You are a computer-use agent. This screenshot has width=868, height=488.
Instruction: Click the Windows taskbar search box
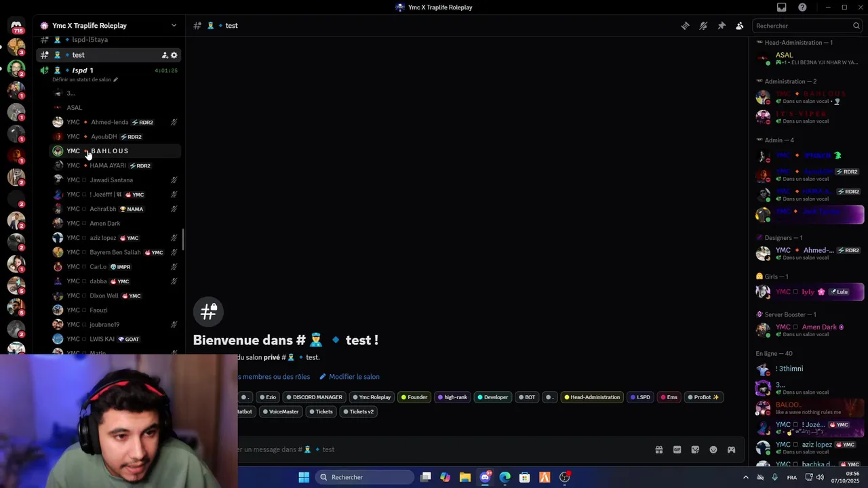point(365,477)
